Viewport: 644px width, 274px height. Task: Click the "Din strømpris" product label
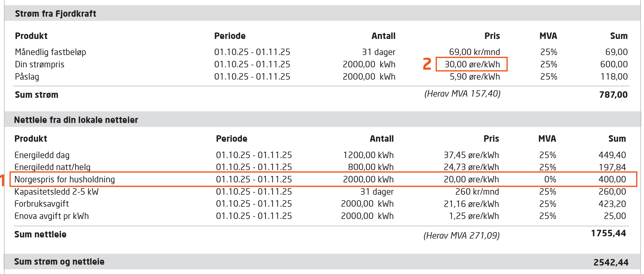click(39, 64)
